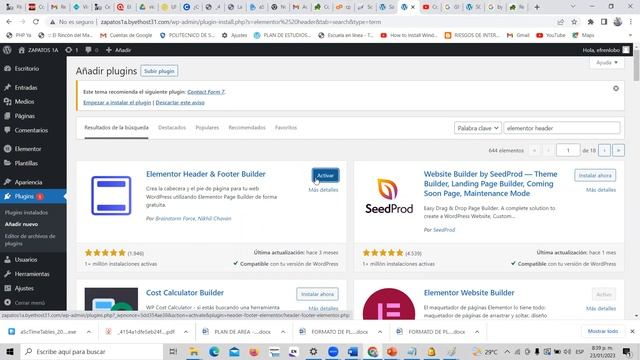This screenshot has height=360, width=640.
Task: Activate Elementor Header & Footer Builder plugin
Action: click(x=325, y=176)
